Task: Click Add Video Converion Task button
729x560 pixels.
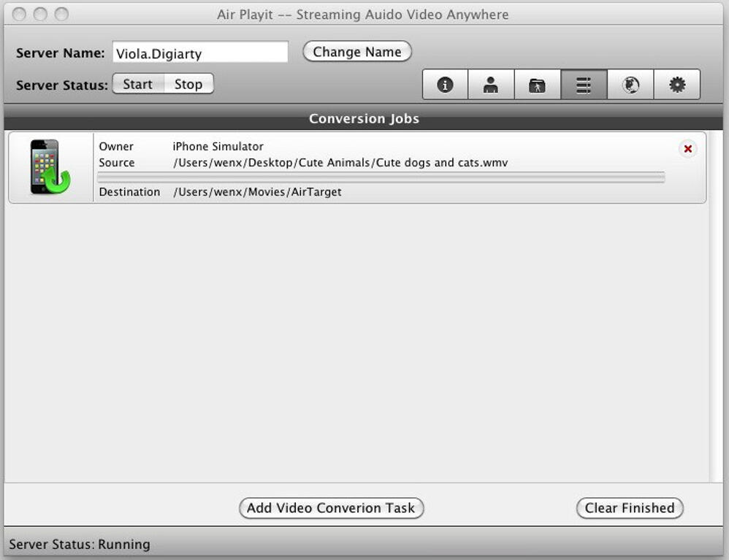Action: [331, 508]
